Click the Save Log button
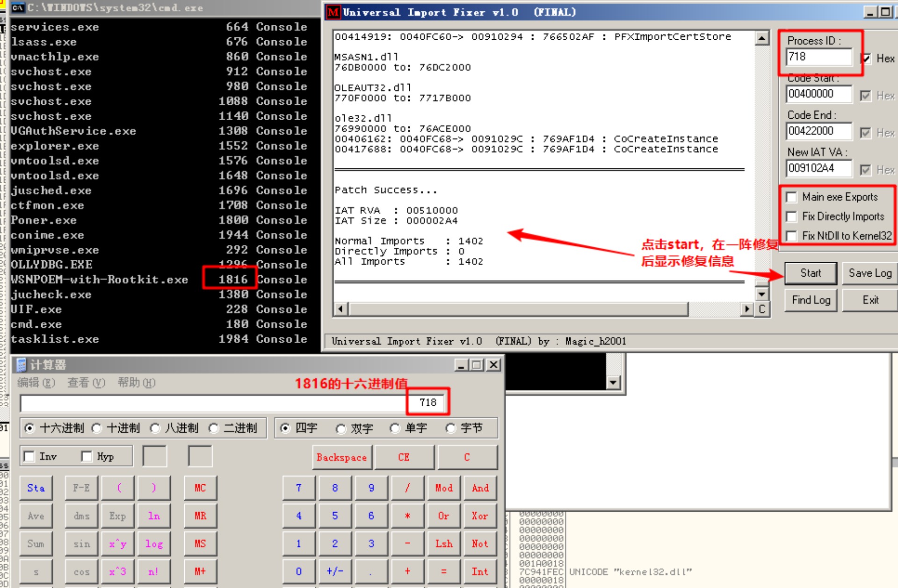Screen dimensions: 898x588 pyautogui.click(x=869, y=273)
